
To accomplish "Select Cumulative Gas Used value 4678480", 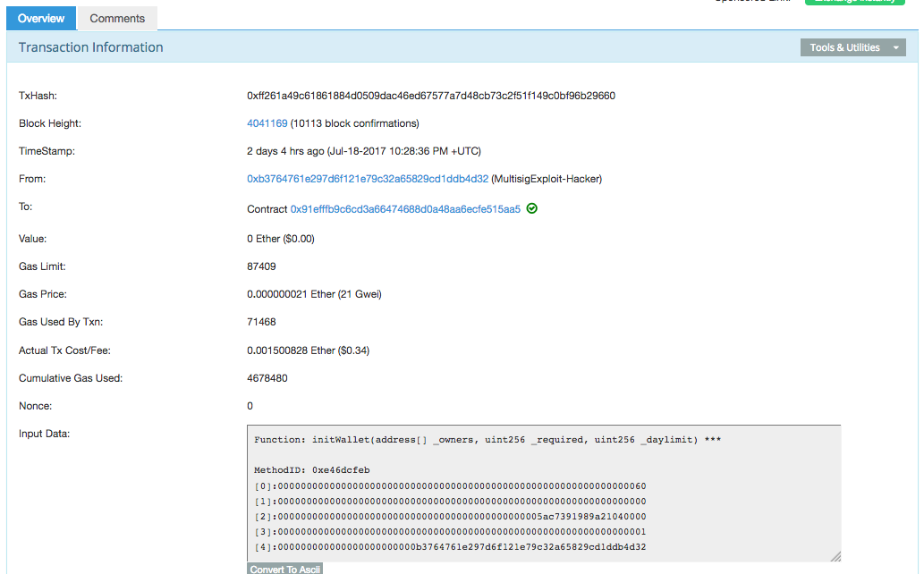I will pyautogui.click(x=267, y=378).
